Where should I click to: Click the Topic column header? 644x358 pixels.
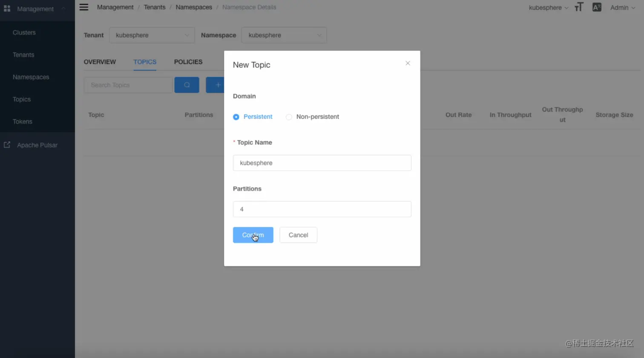click(96, 115)
